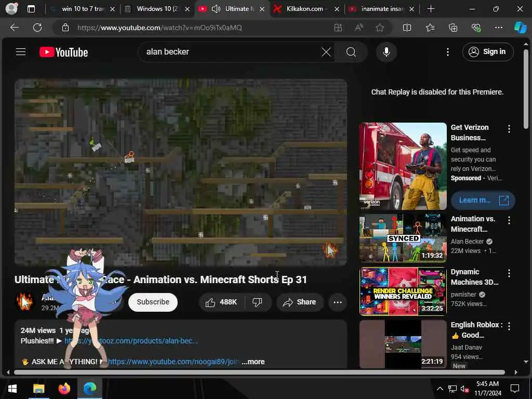This screenshot has height=399, width=532.
Task: Open options for Dynamic Machines 3D video
Action: point(509,273)
